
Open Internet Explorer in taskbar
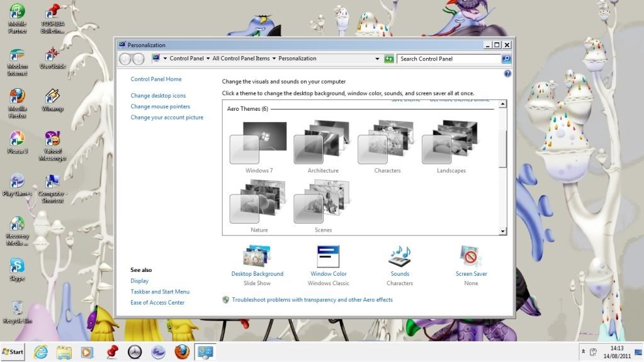click(x=41, y=352)
